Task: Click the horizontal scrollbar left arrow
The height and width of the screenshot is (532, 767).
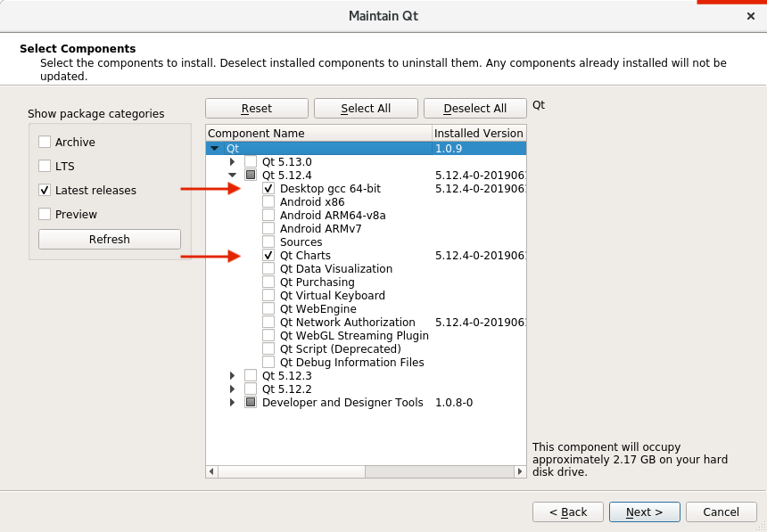Action: coord(211,471)
